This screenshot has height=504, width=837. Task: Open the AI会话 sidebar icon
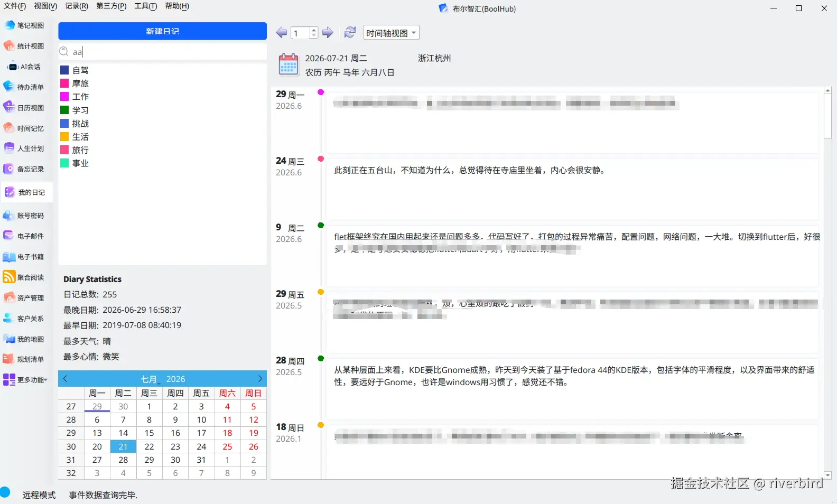(13, 67)
